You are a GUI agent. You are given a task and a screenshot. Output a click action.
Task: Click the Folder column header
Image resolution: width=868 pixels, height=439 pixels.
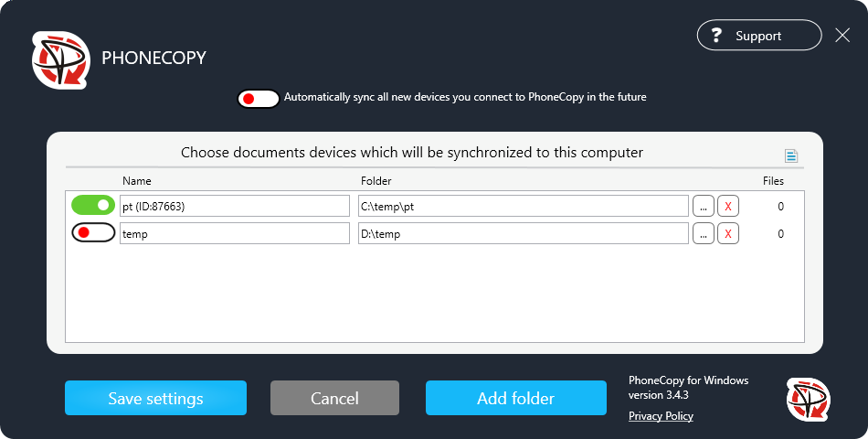pos(376,181)
